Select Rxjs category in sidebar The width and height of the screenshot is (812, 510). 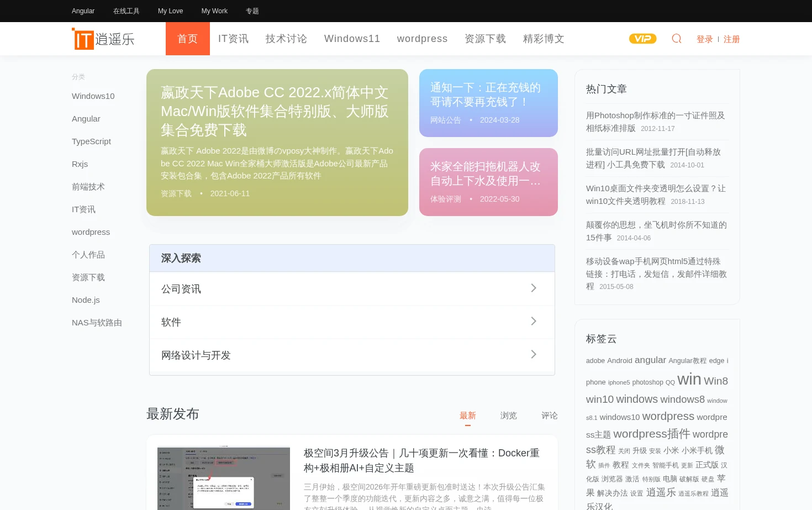tap(80, 164)
